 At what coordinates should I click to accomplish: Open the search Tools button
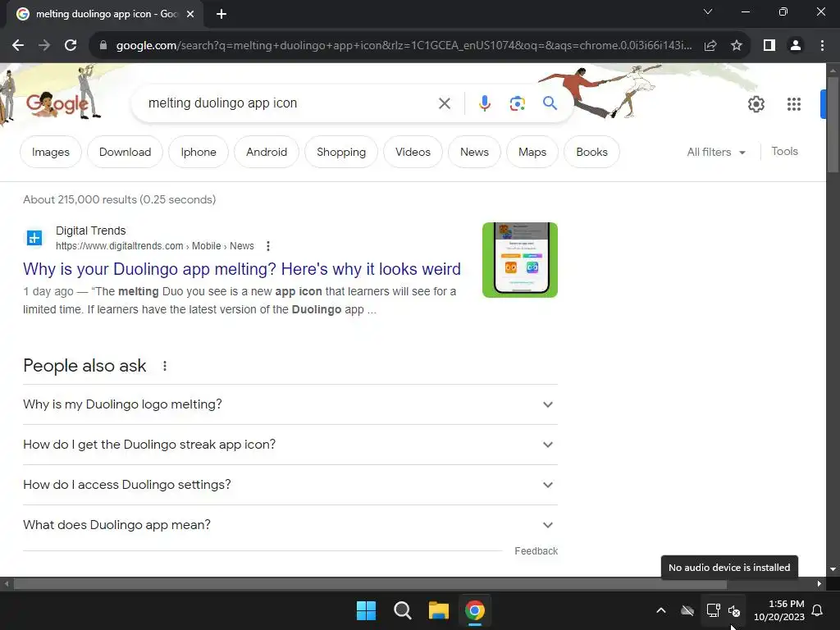pyautogui.click(x=784, y=152)
